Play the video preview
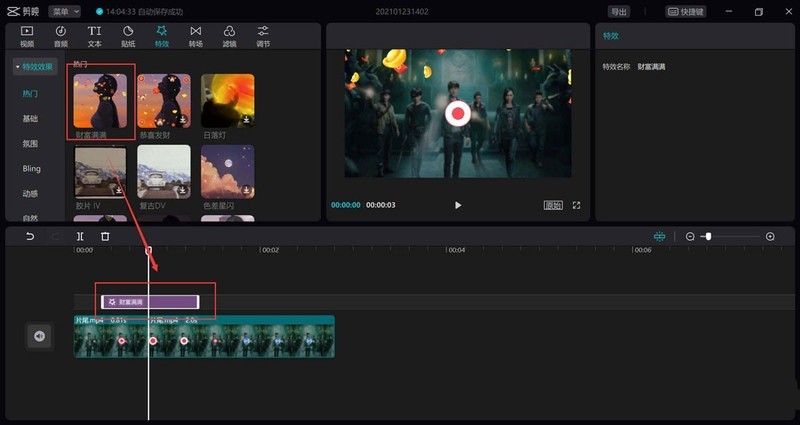 [x=458, y=205]
